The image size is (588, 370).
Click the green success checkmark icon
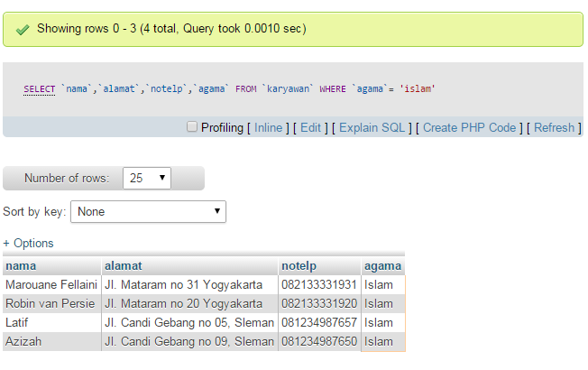pyautogui.click(x=23, y=30)
